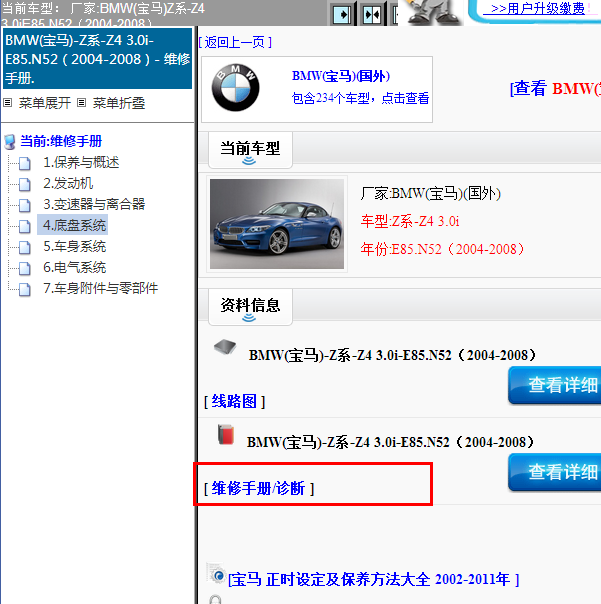
Task: Click the red 年份:E85.N52 (2004-2008) text
Action: pos(442,249)
